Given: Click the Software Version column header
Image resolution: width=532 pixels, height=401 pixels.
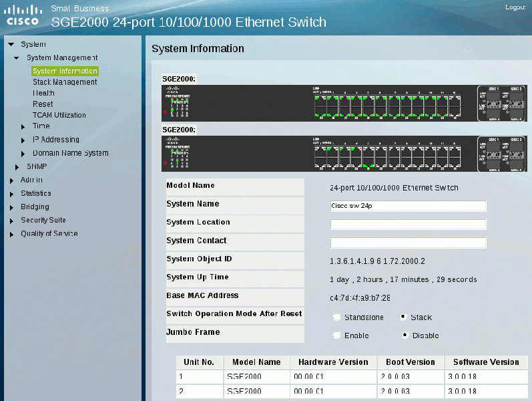Looking at the screenshot, I should click(486, 362).
